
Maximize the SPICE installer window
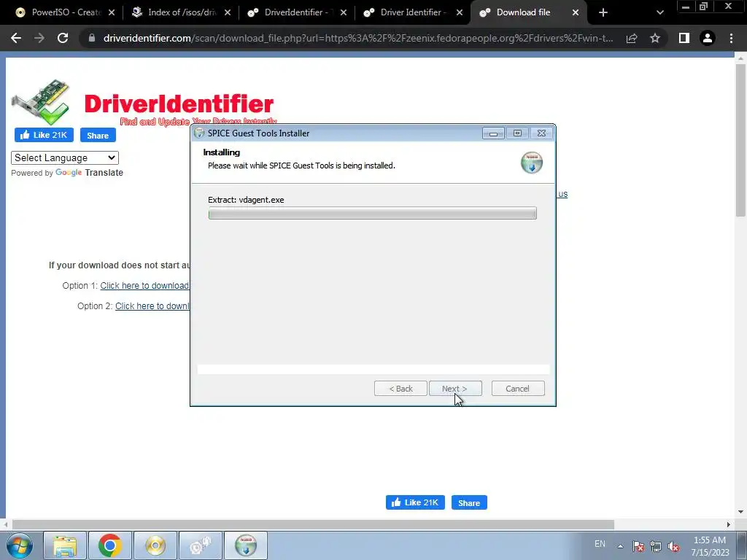(x=517, y=133)
